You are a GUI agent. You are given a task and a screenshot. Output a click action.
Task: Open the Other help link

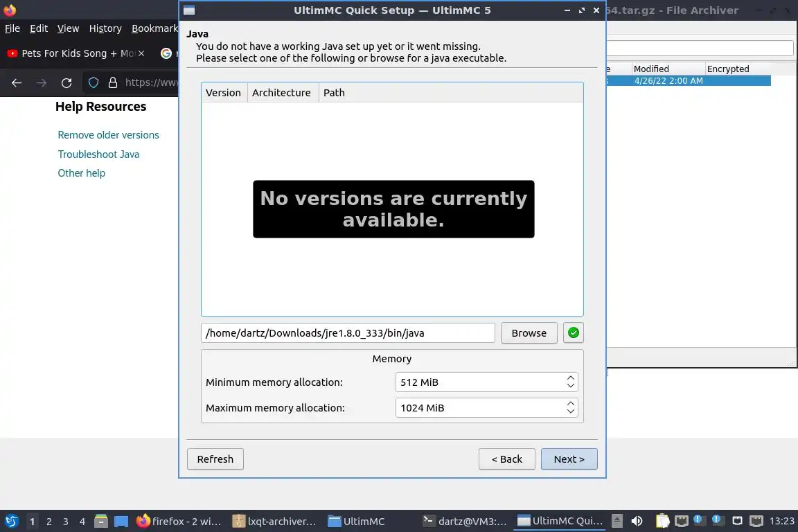coord(82,173)
